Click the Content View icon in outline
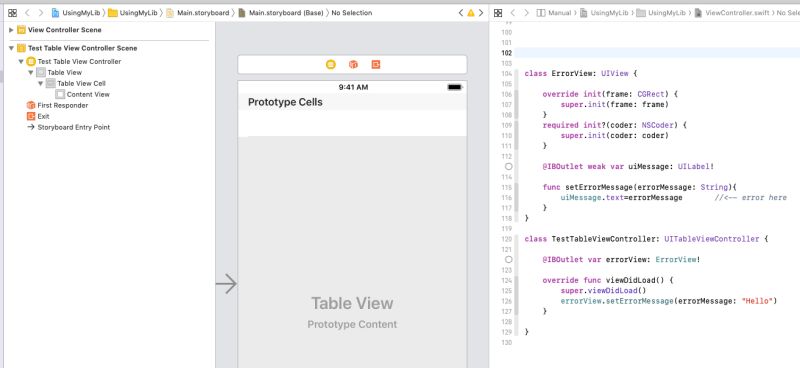This screenshot has height=368, width=800. tap(60, 94)
